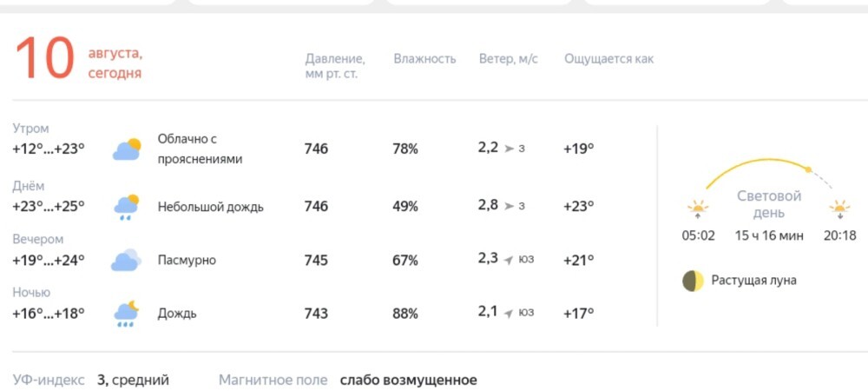The width and height of the screenshot is (868, 391).
Task: Click the waxing moon phase icon
Action: [x=693, y=281]
